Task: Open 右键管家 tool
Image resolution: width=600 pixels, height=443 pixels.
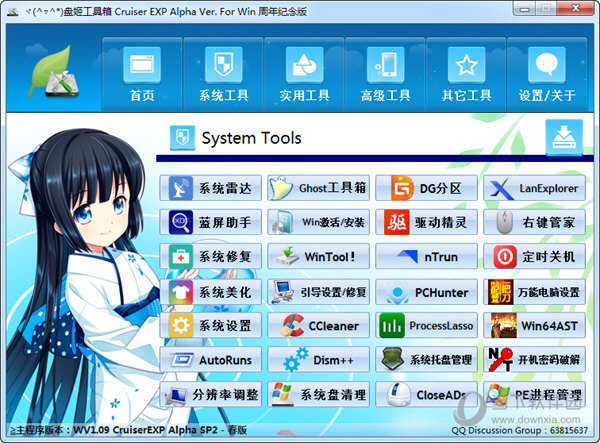Action: tap(535, 222)
